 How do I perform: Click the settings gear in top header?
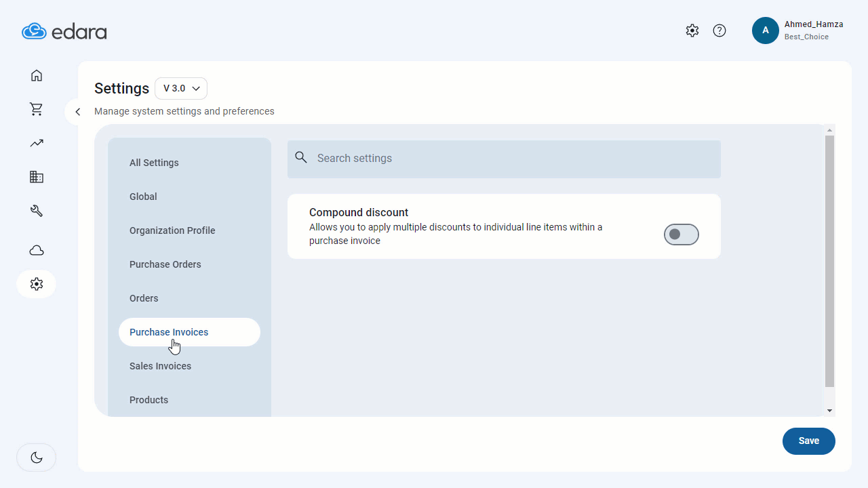(692, 30)
